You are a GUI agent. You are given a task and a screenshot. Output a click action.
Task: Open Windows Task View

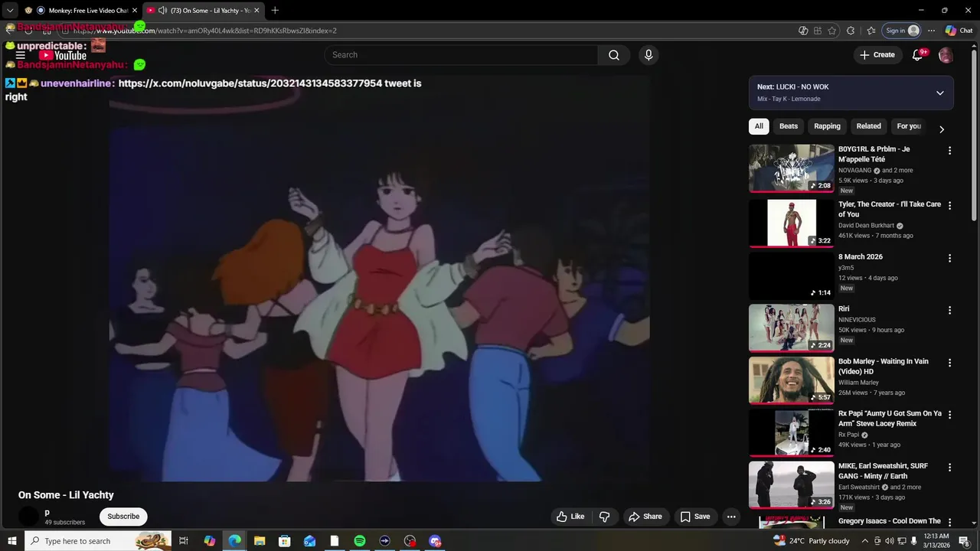[184, 541]
